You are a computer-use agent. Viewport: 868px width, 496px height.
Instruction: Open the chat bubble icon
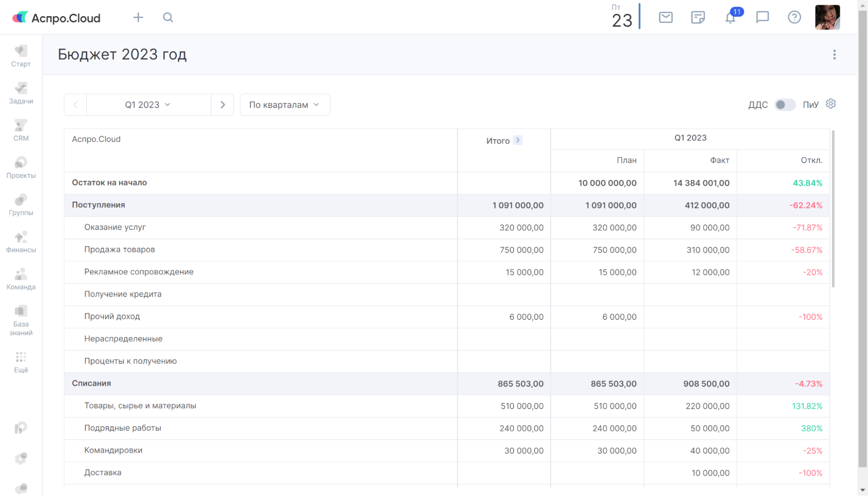coord(762,17)
